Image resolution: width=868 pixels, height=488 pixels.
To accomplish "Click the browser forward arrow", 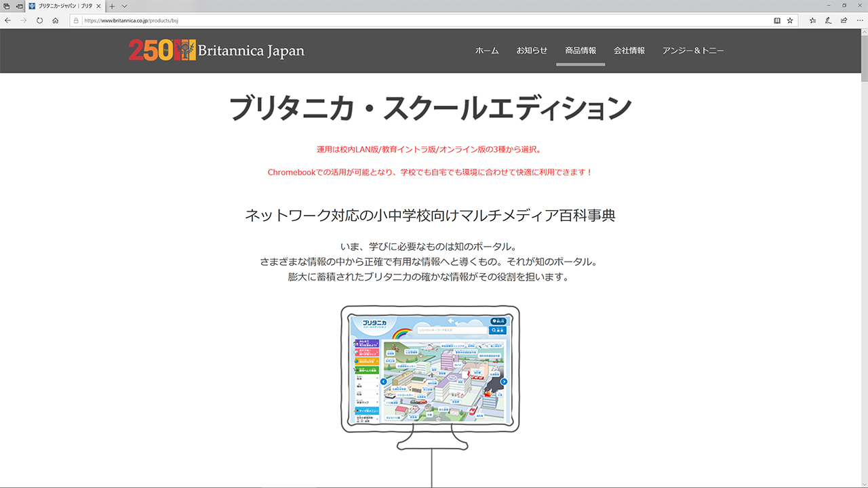I will tap(24, 20).
